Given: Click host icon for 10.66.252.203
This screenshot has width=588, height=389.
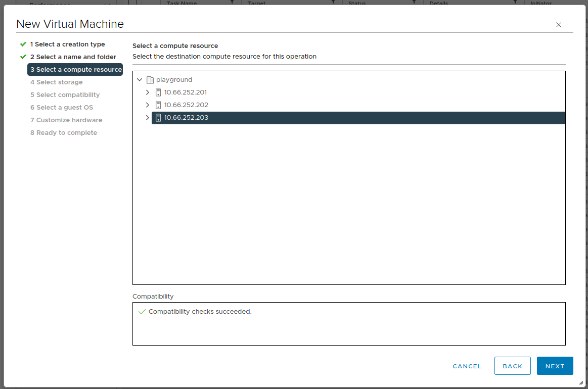Looking at the screenshot, I should pos(158,118).
